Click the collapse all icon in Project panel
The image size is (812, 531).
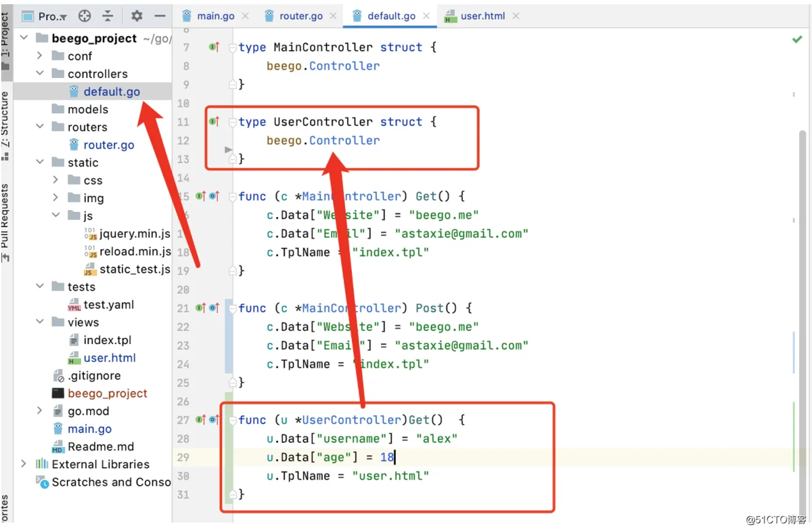click(x=108, y=16)
